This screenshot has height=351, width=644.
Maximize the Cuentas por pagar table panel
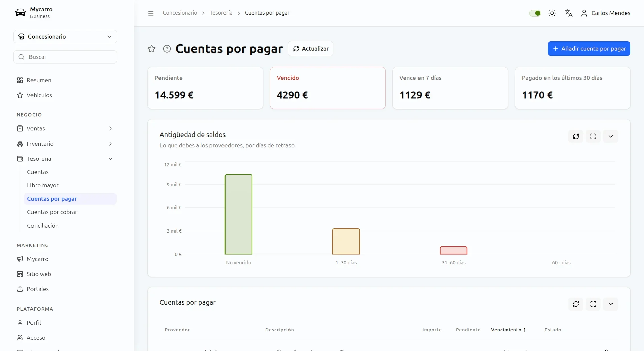coord(593,304)
